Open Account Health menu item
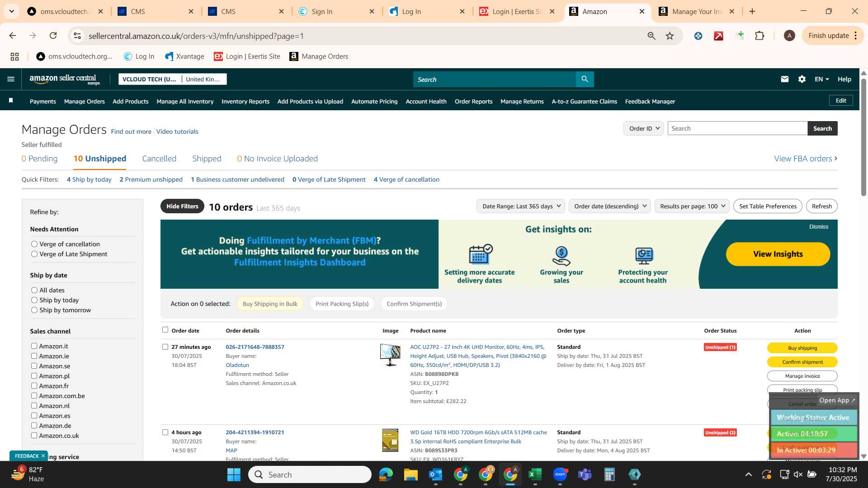The height and width of the screenshot is (488, 868). point(426,101)
